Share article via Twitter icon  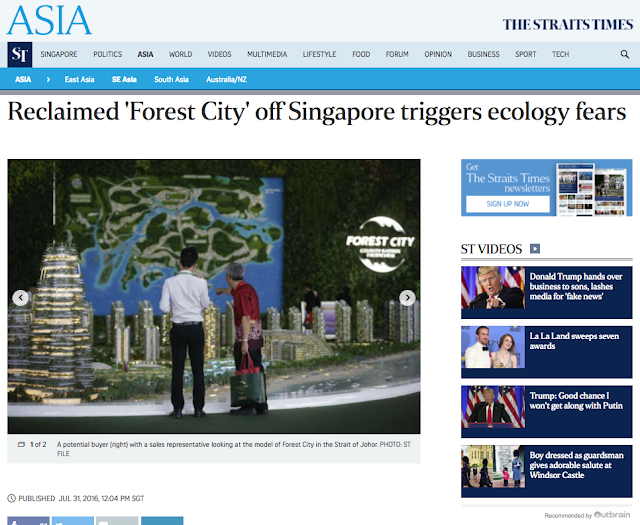tap(73, 521)
